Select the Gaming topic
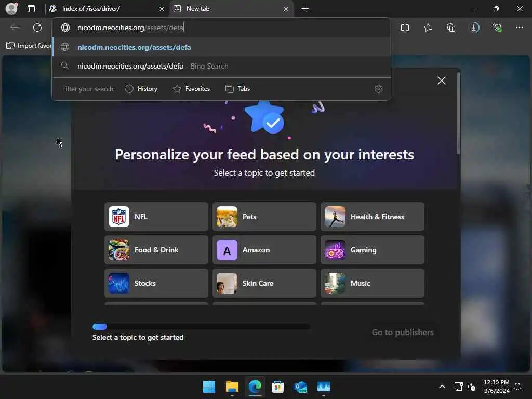This screenshot has height=399, width=532. (x=373, y=250)
